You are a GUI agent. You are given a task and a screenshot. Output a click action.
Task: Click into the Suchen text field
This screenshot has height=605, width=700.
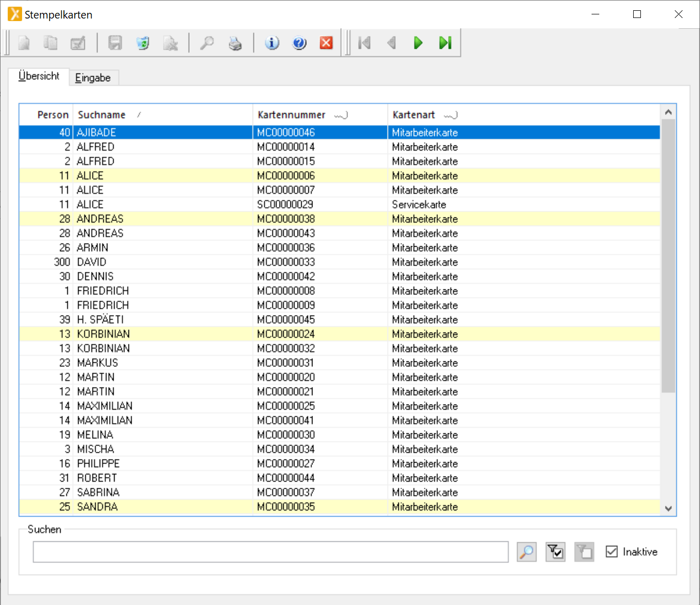pos(270,552)
